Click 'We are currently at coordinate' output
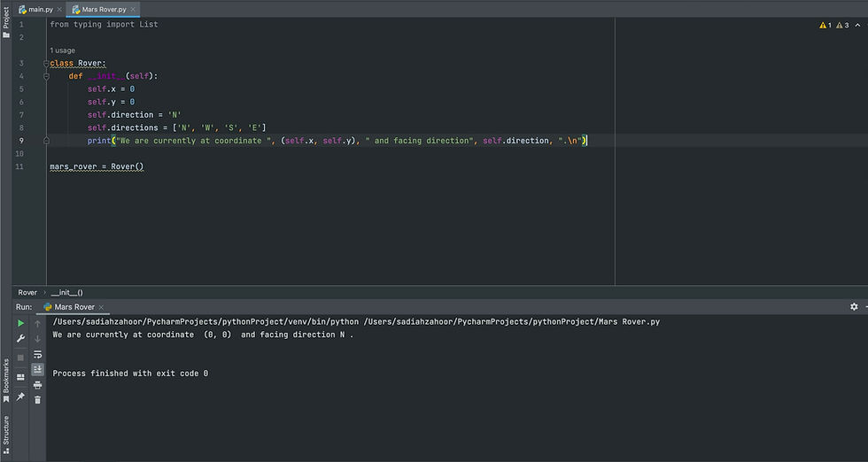 coord(203,335)
